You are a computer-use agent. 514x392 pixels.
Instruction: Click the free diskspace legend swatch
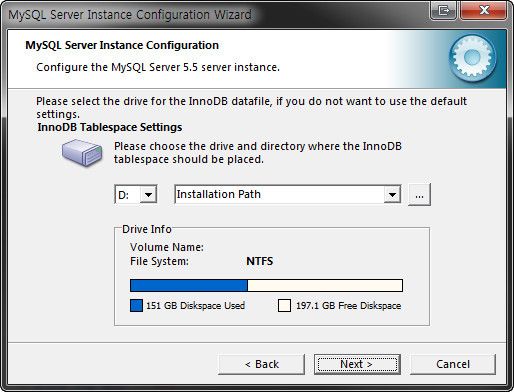284,305
